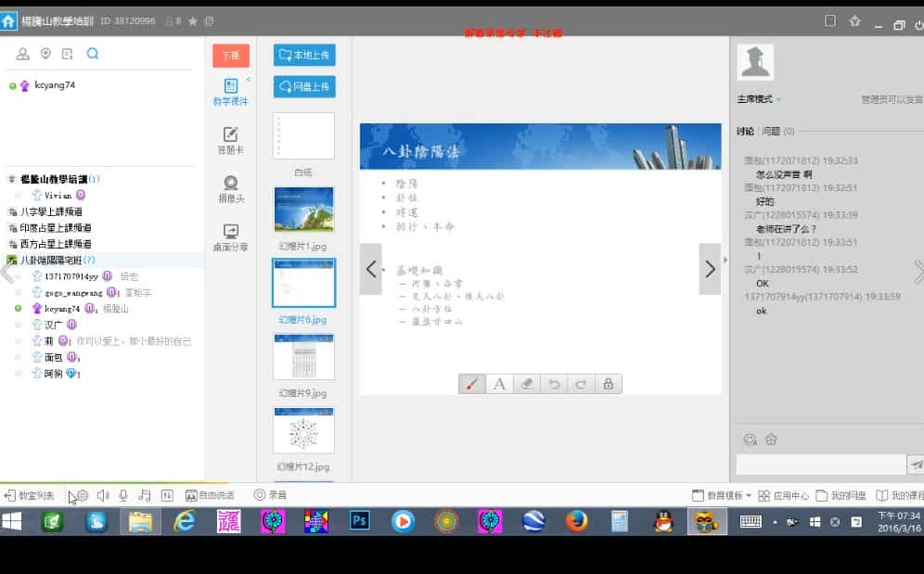Open the 答题卡 answer card panel

pyautogui.click(x=228, y=140)
